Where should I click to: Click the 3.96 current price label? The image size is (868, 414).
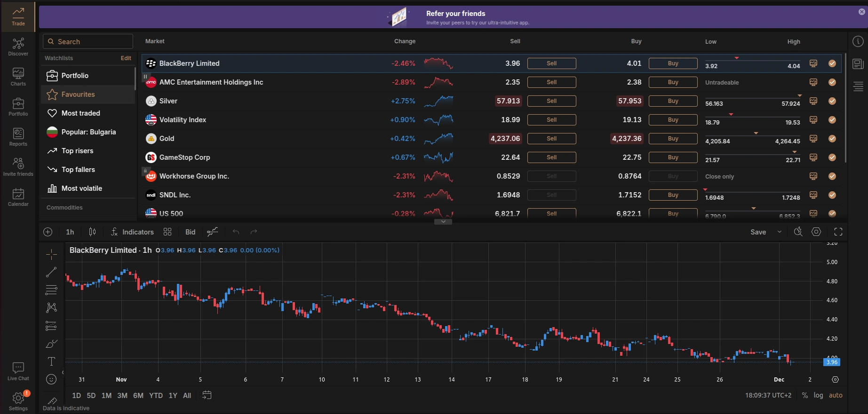[x=832, y=362]
